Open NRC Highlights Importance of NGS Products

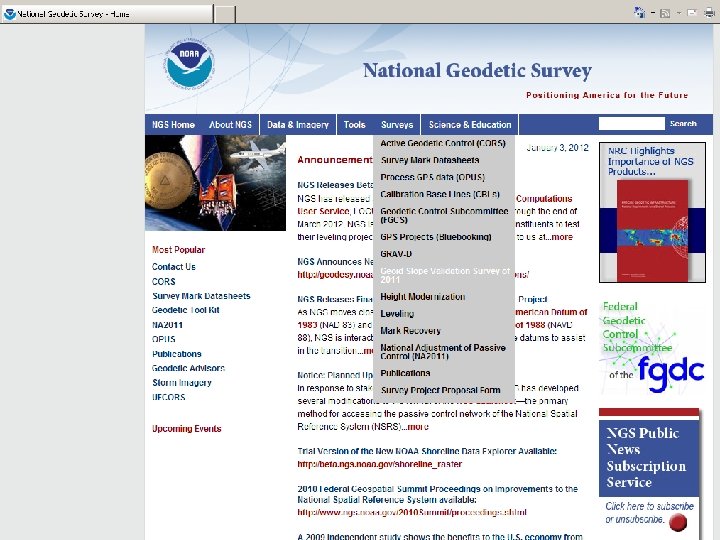(x=650, y=161)
